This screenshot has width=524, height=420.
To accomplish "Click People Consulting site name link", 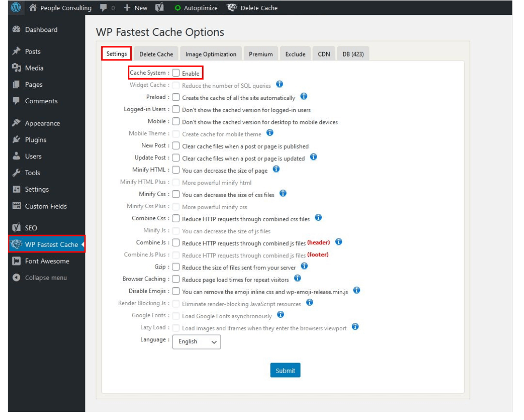I will [66, 8].
